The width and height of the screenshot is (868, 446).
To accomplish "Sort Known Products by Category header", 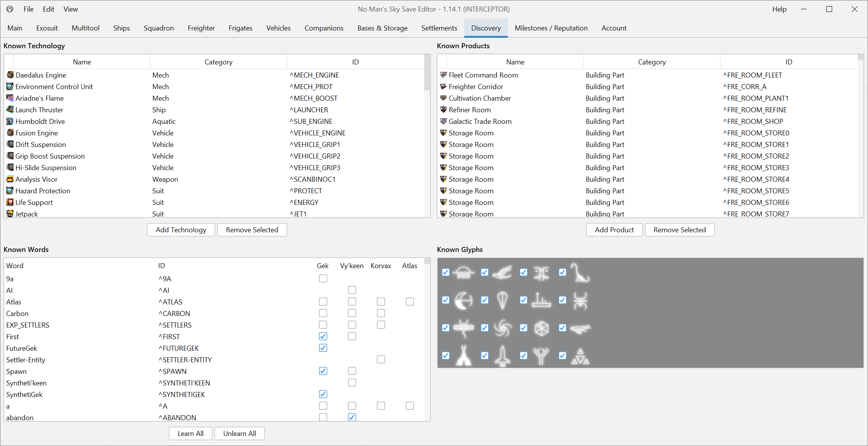I will click(652, 62).
